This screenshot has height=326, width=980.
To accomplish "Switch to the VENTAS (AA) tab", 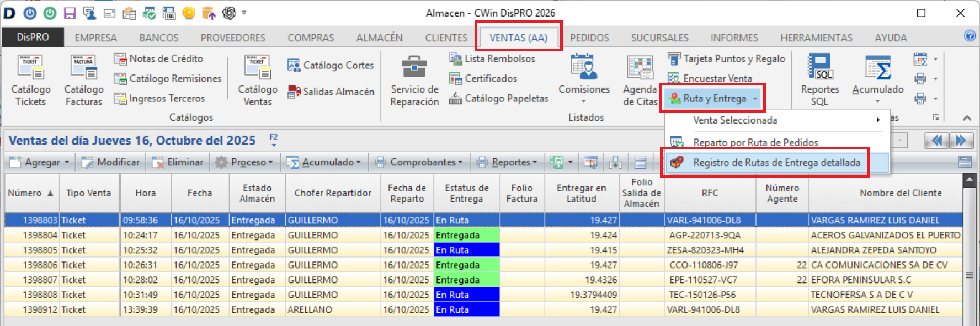I will pyautogui.click(x=518, y=38).
